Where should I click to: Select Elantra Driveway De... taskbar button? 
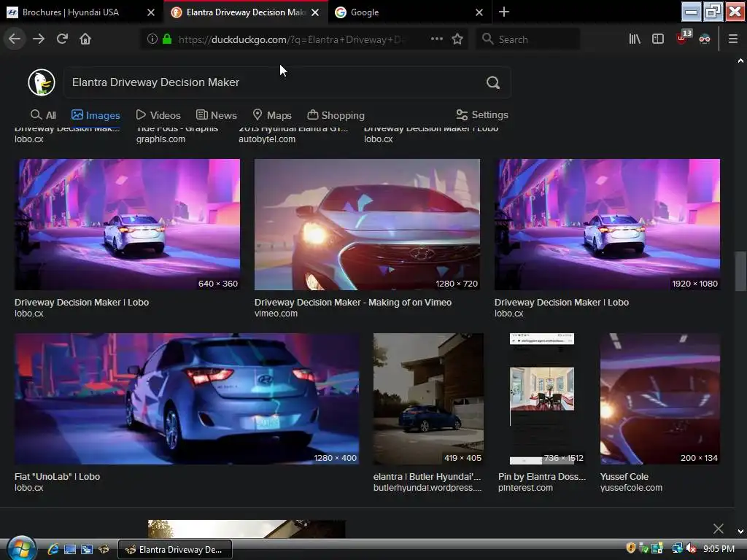[x=175, y=550]
